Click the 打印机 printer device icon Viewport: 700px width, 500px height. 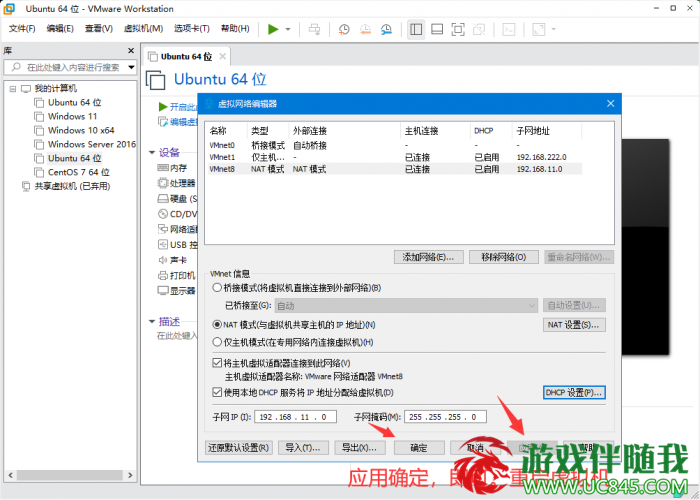click(163, 275)
